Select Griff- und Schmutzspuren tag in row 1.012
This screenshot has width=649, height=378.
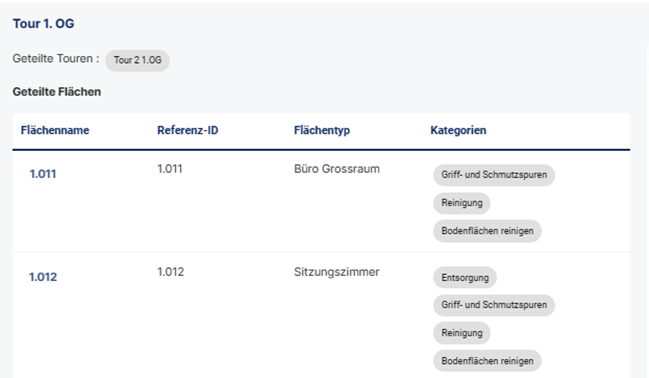pyautogui.click(x=494, y=305)
